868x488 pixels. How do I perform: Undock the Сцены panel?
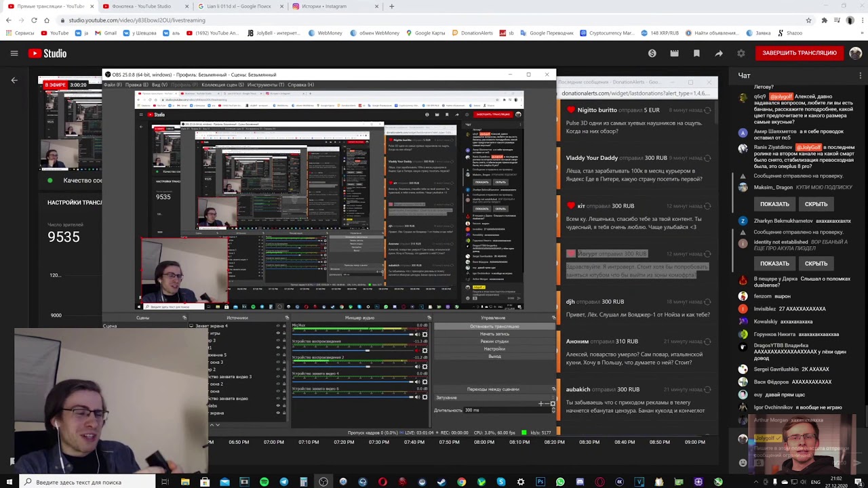click(184, 318)
